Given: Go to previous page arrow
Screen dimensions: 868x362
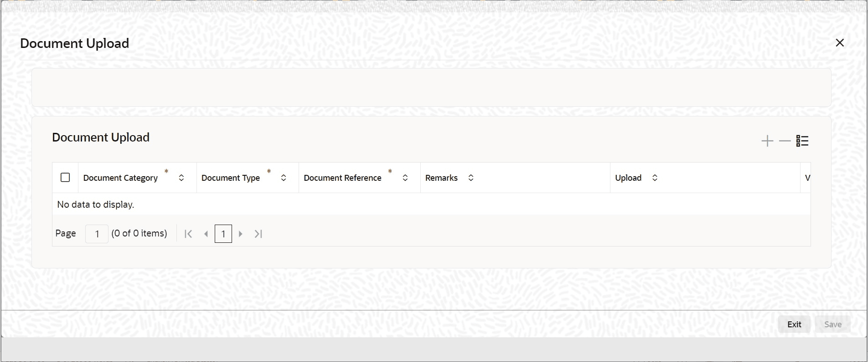Looking at the screenshot, I should pos(206,234).
